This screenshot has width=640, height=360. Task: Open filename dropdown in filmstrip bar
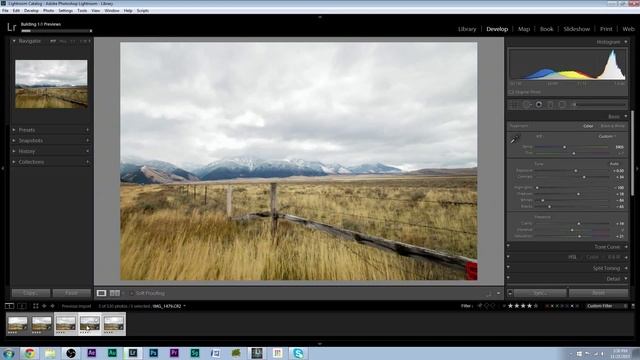169,306
